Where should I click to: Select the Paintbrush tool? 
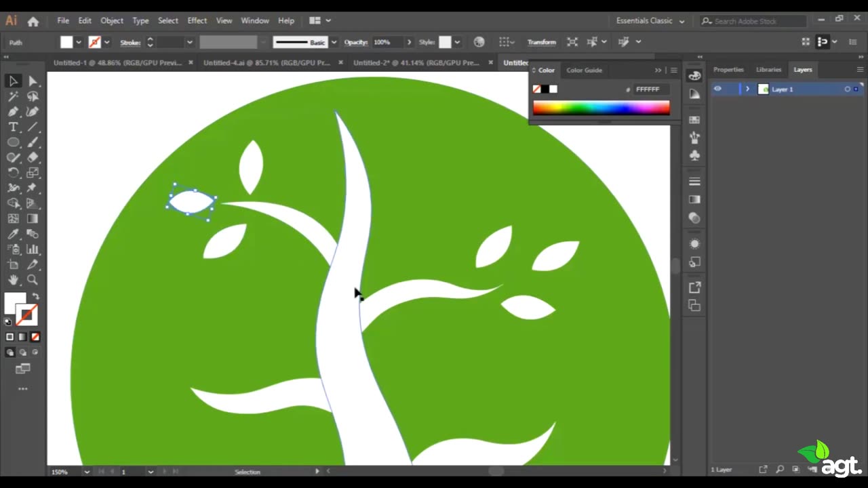(33, 142)
